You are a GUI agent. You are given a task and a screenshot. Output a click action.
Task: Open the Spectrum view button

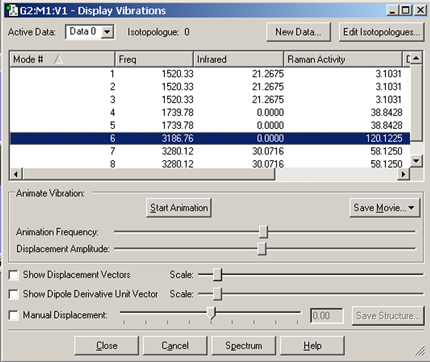(244, 346)
